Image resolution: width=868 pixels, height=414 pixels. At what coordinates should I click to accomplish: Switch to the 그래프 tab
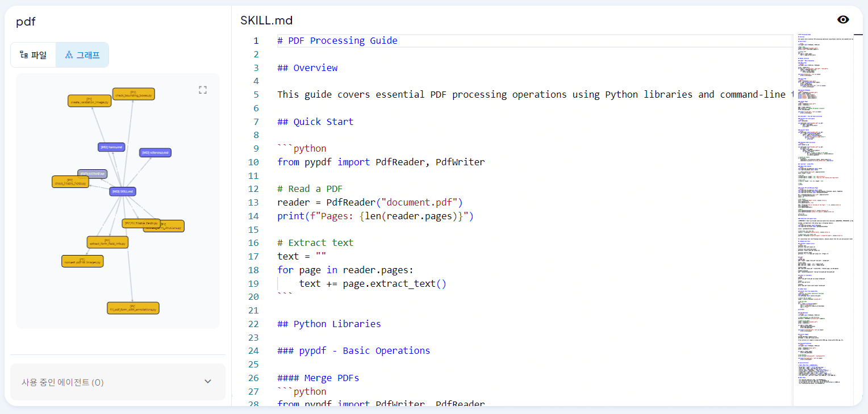pyautogui.click(x=82, y=55)
